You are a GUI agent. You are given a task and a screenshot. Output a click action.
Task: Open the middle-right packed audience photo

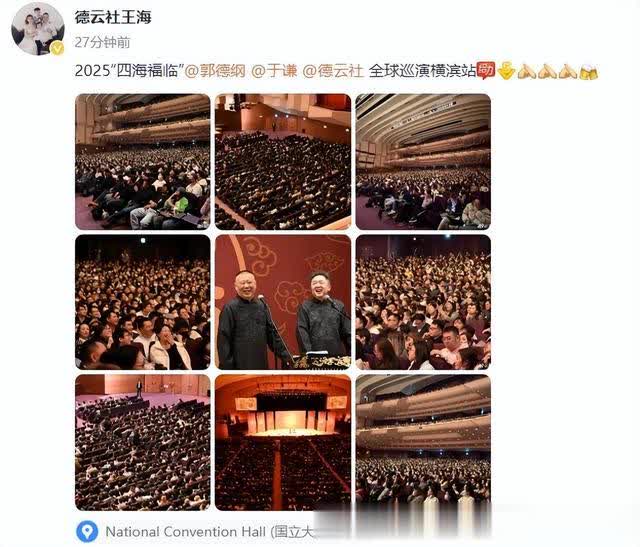423,302
